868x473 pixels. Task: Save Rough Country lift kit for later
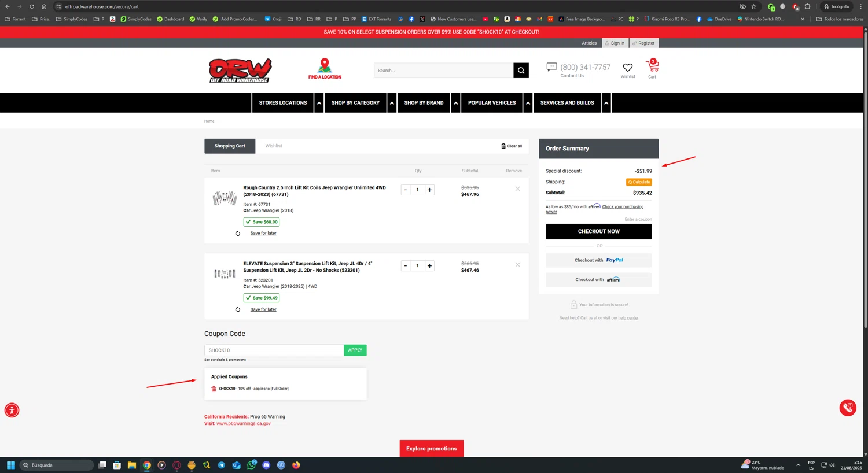point(263,233)
